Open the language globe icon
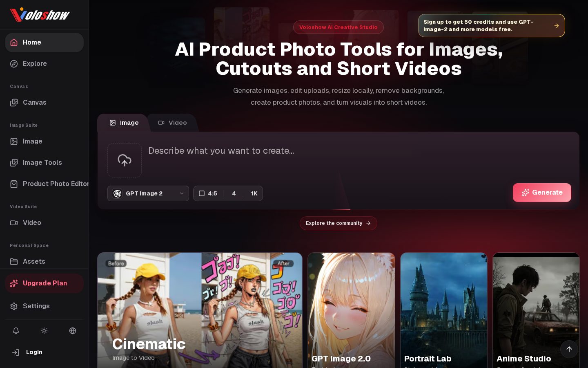The height and width of the screenshot is (368, 588). pos(73,331)
